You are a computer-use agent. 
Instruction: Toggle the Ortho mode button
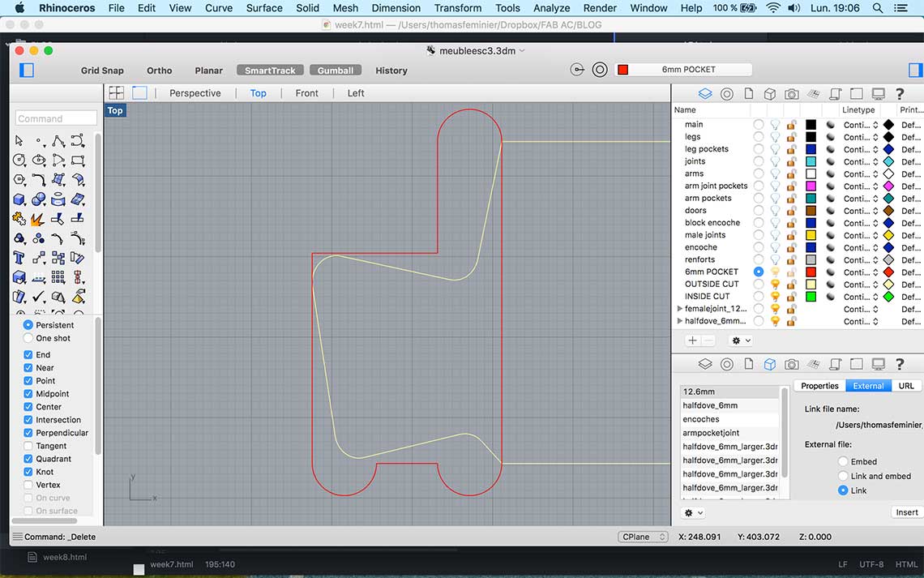point(159,70)
